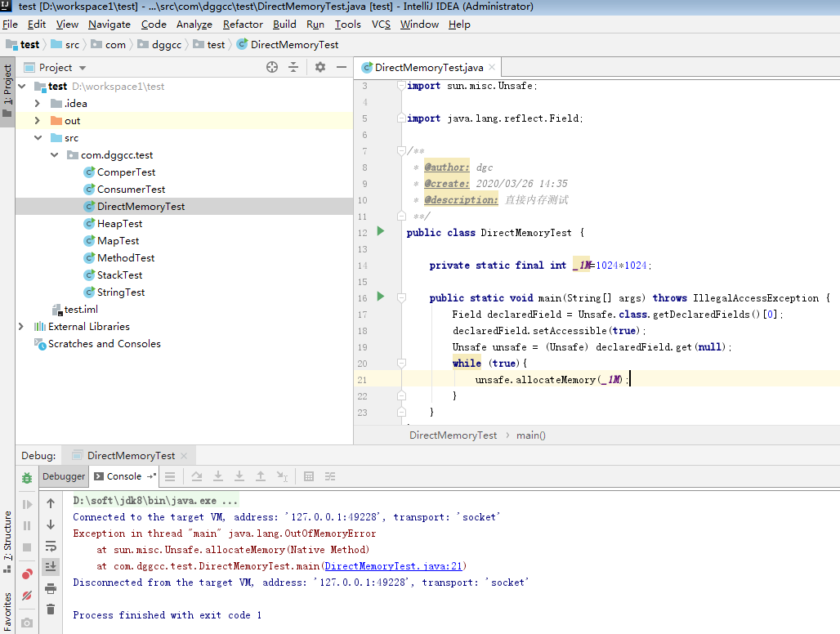
Task: Select HeapTest class in project tree
Action: [119, 223]
